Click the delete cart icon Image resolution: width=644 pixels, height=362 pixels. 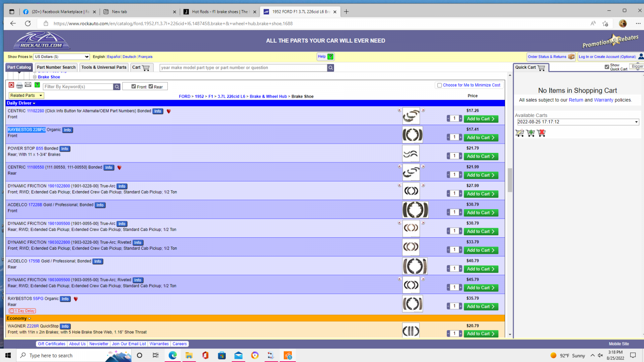541,133
